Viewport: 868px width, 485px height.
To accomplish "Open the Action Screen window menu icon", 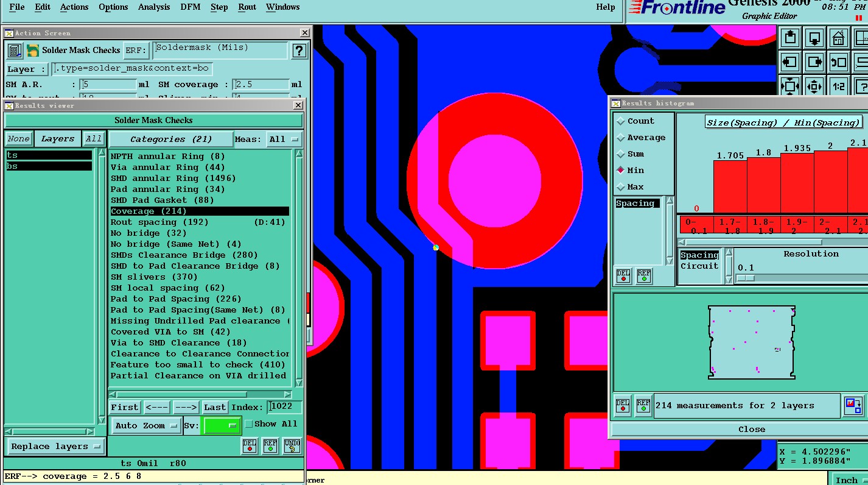I will 9,33.
